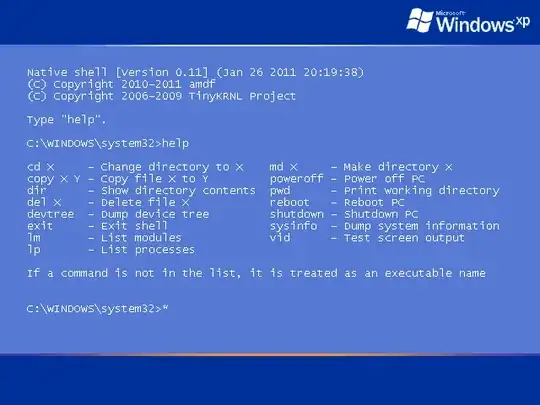This screenshot has width=540, height=405.
Task: Click the 'vid' command entry
Action: point(280,238)
